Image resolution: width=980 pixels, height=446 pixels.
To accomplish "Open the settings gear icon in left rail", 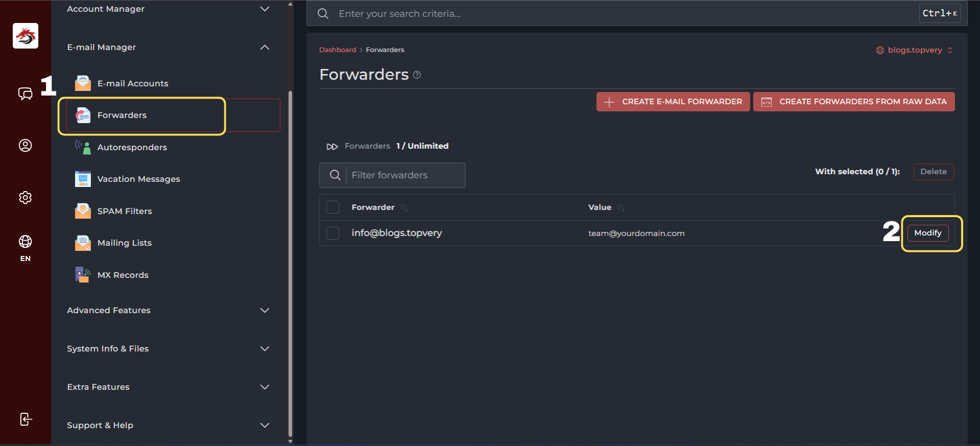I will (25, 198).
